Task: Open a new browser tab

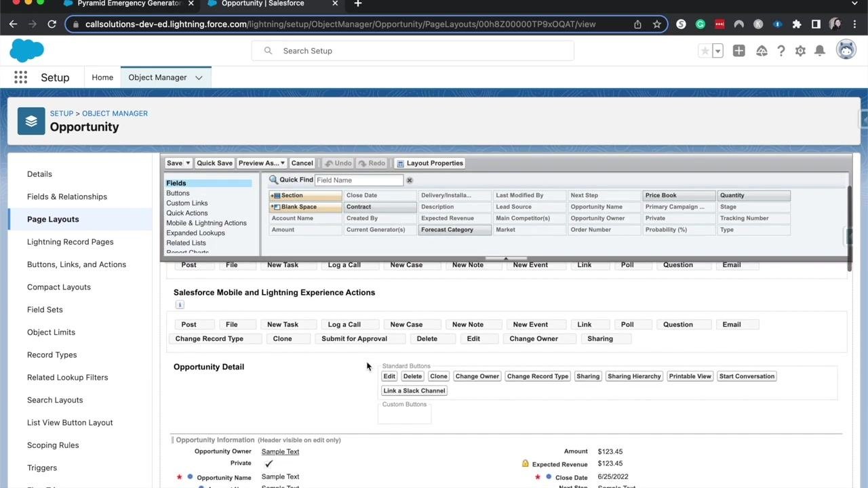Action: coord(357,3)
